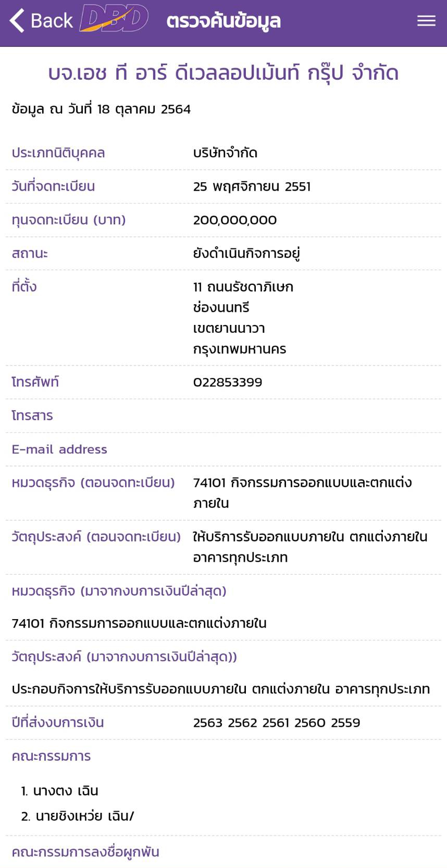Tap the address line 11 ถนนรัชดาภิเษก
Viewport: 447px width, 868px height.
pos(243,287)
